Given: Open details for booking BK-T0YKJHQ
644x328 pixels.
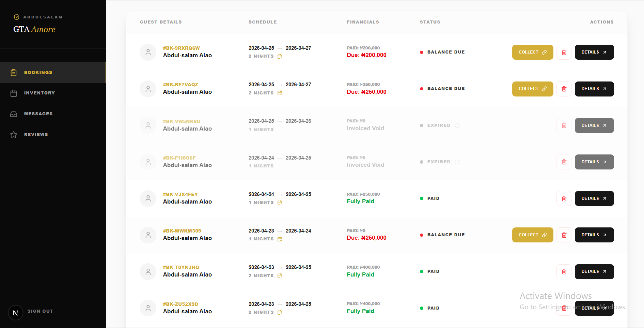Looking at the screenshot, I should 594,272.
